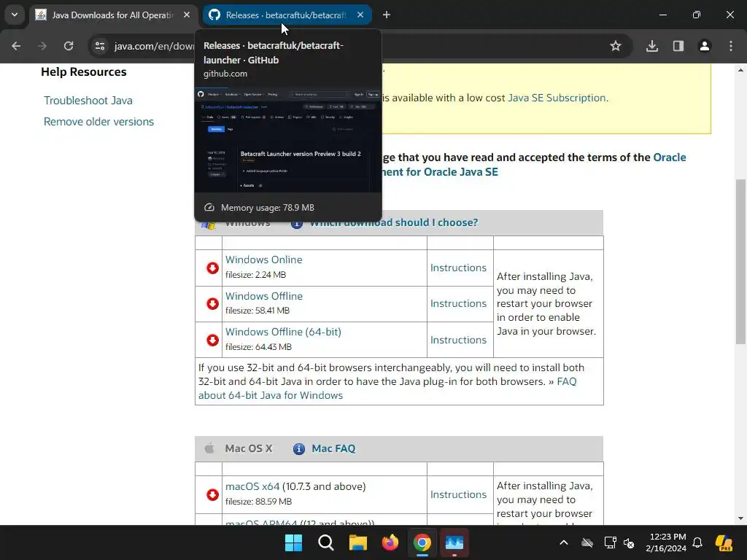Open Oracle license agreement link
Viewport: 747px width, 560px height.
pos(670,157)
